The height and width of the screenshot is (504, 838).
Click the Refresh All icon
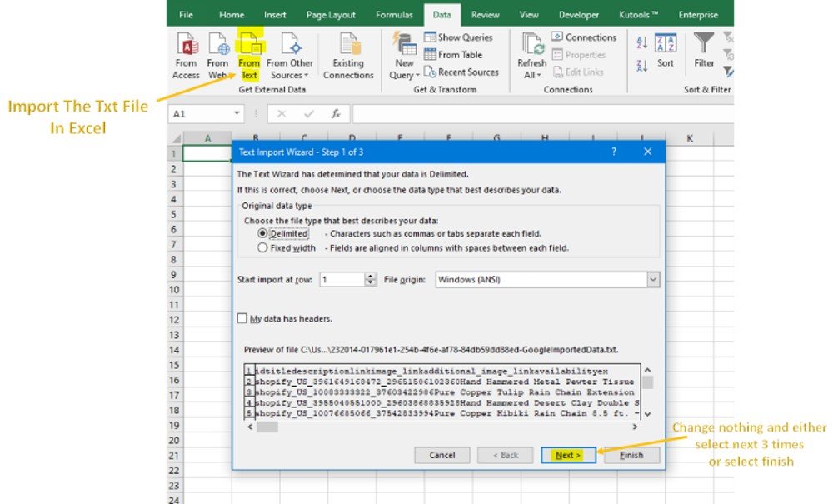point(531,44)
